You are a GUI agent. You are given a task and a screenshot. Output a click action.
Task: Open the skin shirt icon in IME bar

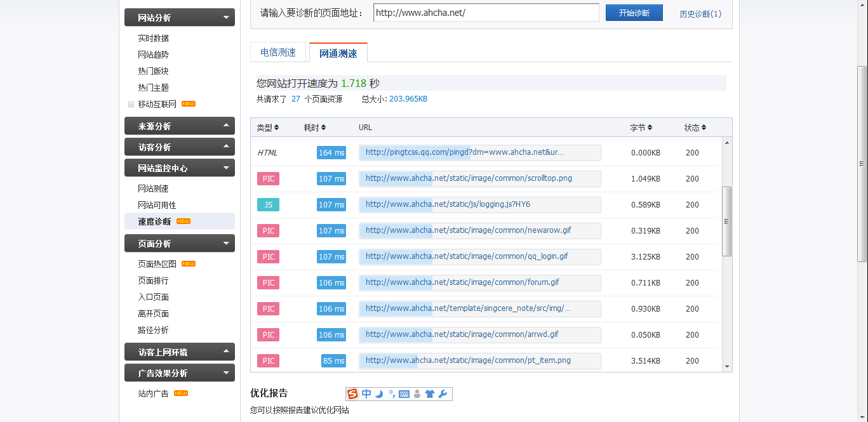tap(430, 394)
